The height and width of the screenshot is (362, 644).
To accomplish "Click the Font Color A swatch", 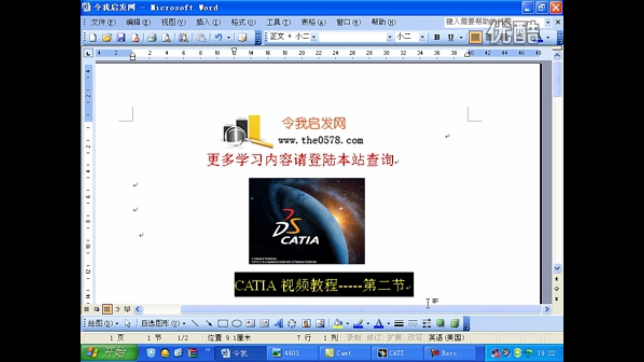I will 379,323.
